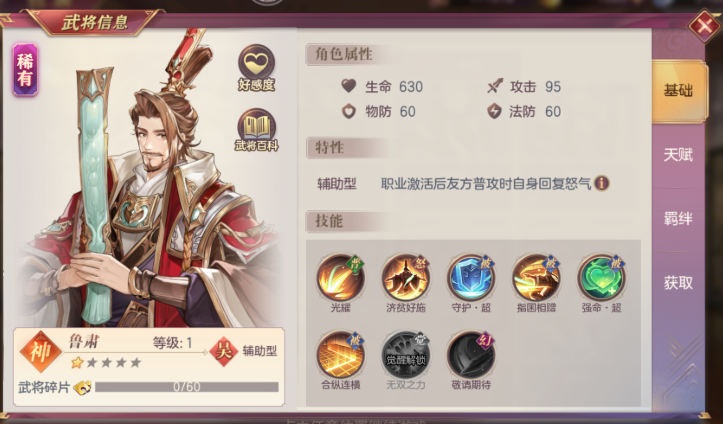Tap the 稀有 rarity tag
The width and height of the screenshot is (723, 424).
click(x=25, y=70)
